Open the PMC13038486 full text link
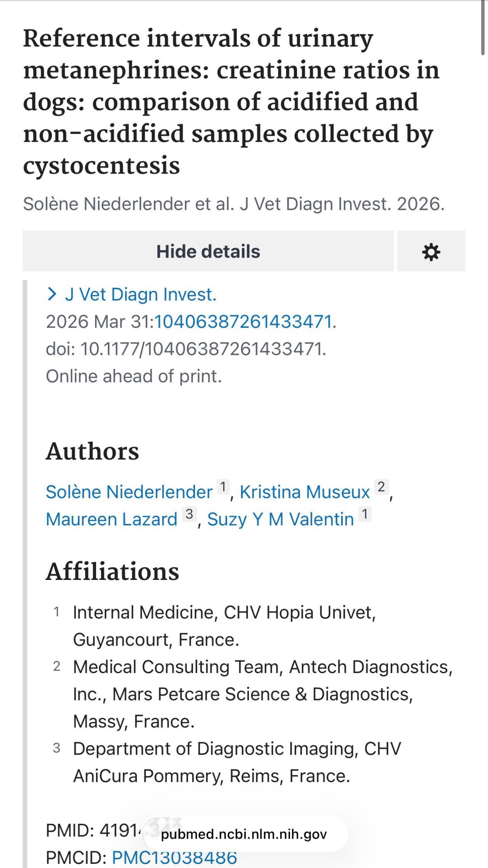 coord(175,857)
